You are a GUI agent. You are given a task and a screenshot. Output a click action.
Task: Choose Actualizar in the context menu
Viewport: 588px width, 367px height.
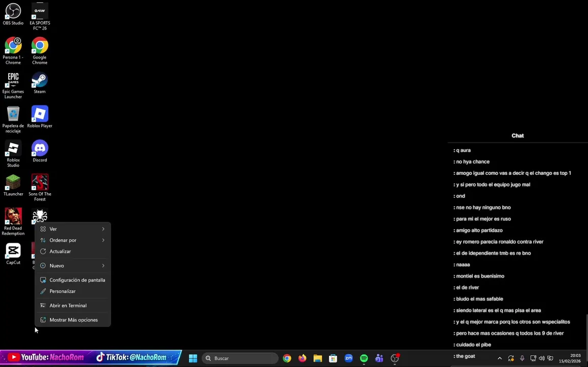click(x=73, y=251)
